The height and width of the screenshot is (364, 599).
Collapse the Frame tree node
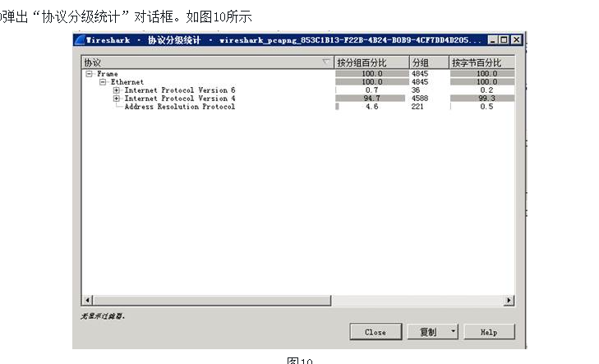pyautogui.click(x=89, y=74)
